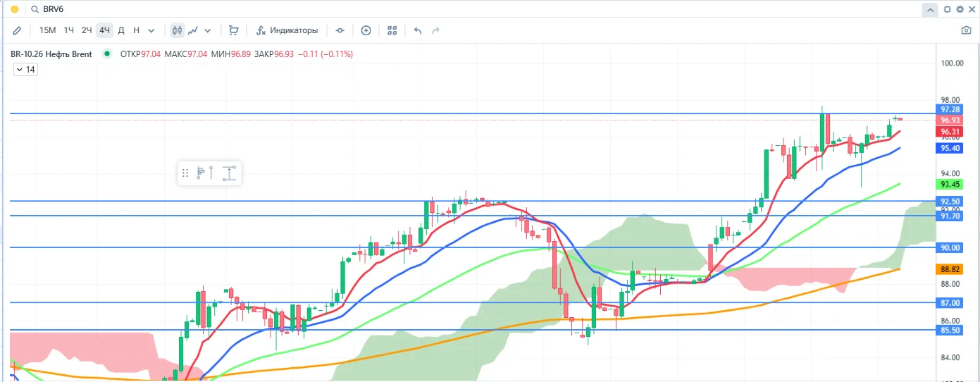Click the yellow window link marker dot
The height and width of the screenshot is (382, 980).
tap(14, 9)
